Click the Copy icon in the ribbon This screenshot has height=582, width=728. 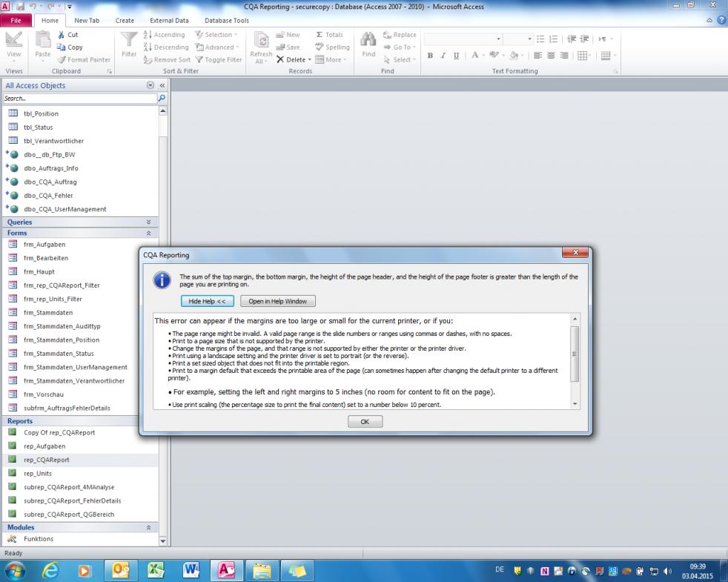click(62, 47)
